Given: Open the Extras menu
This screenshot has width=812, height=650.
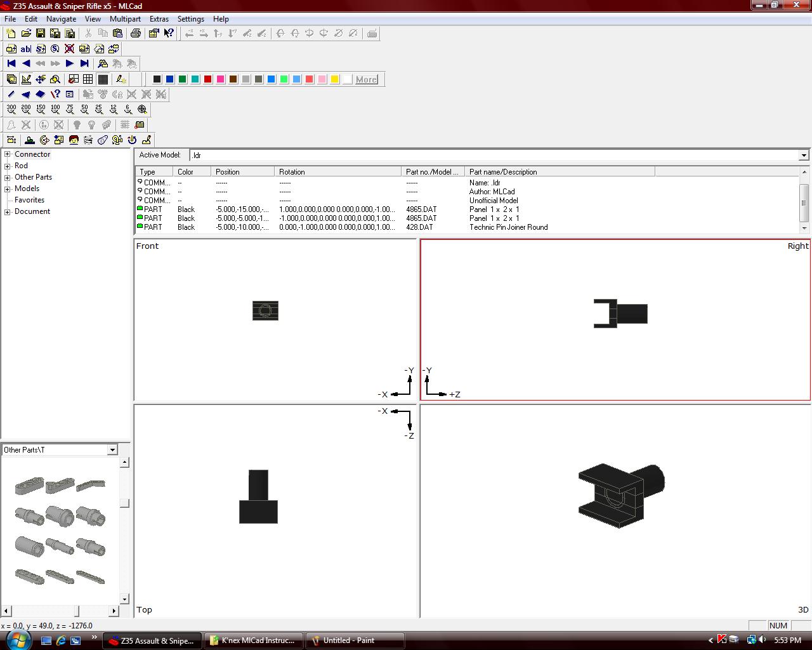Looking at the screenshot, I should [x=159, y=19].
